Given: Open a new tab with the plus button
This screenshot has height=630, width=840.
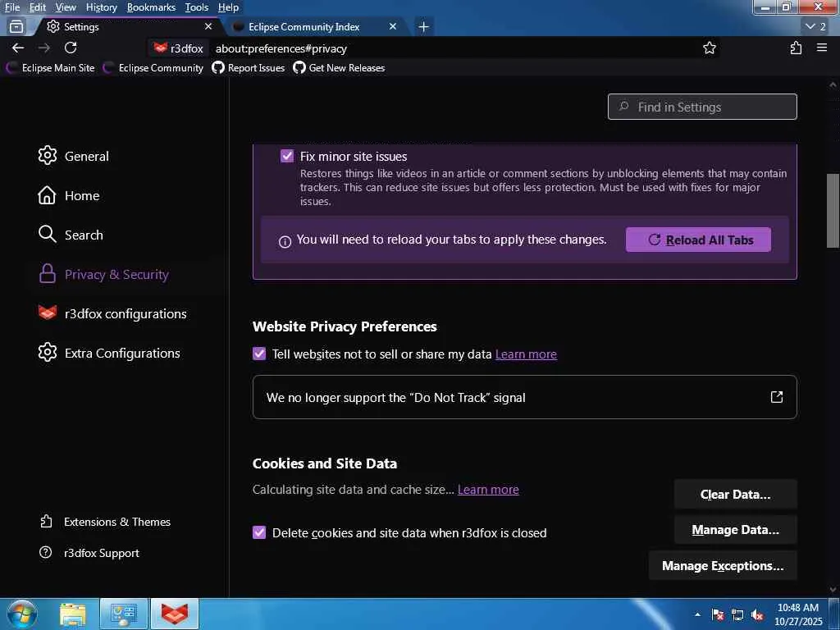Looking at the screenshot, I should 424,27.
